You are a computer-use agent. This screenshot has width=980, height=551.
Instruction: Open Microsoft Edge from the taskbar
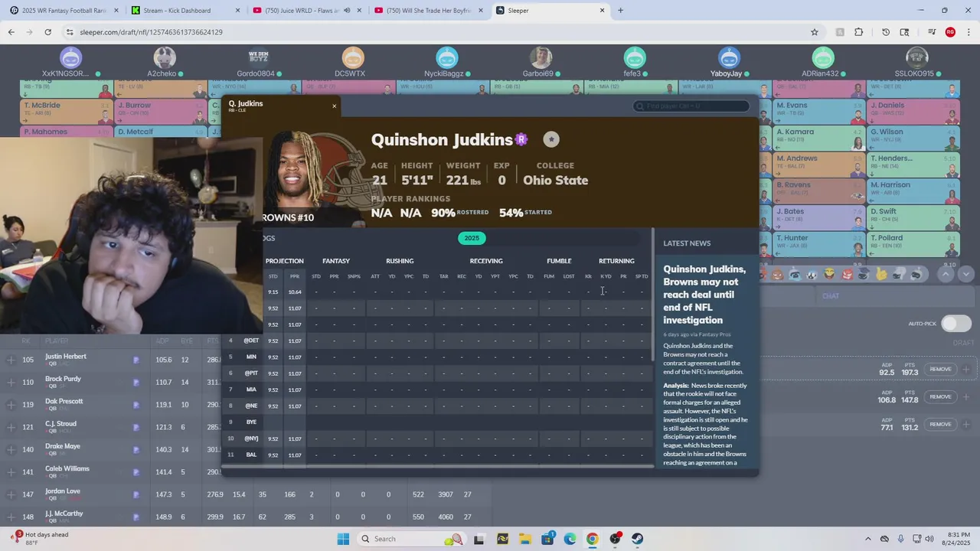[x=570, y=539]
